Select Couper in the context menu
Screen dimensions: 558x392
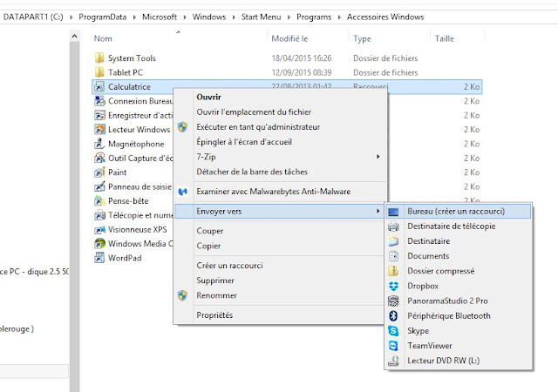[x=210, y=231]
